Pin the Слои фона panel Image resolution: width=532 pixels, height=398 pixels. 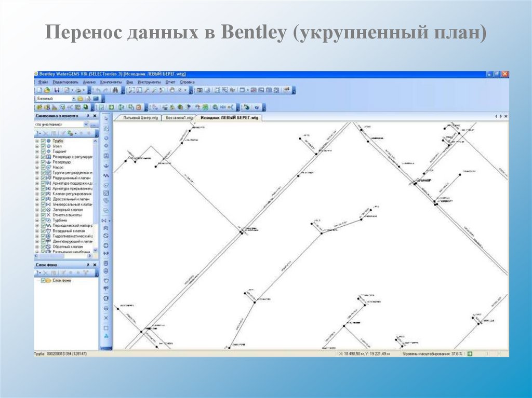(x=88, y=265)
